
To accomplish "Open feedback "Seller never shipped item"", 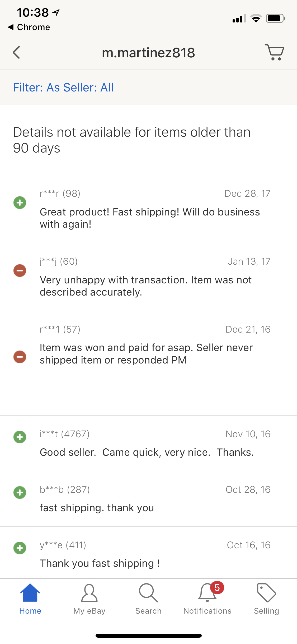I will (146, 354).
